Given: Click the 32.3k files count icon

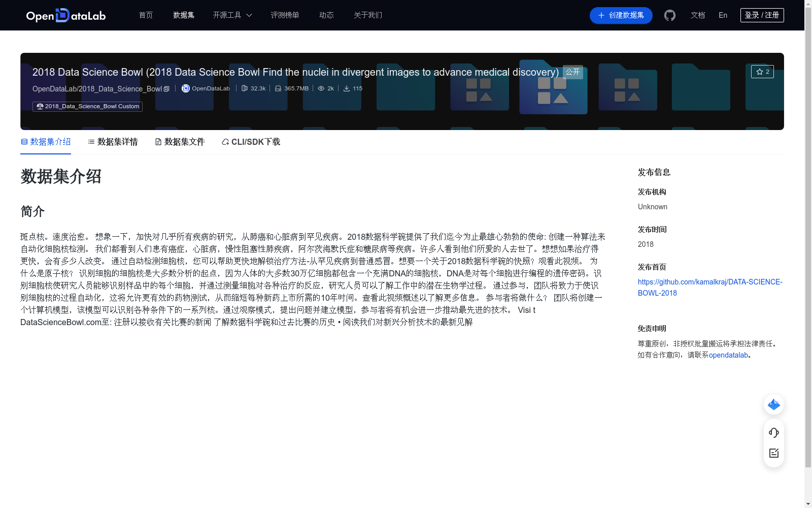Looking at the screenshot, I should coord(245,88).
